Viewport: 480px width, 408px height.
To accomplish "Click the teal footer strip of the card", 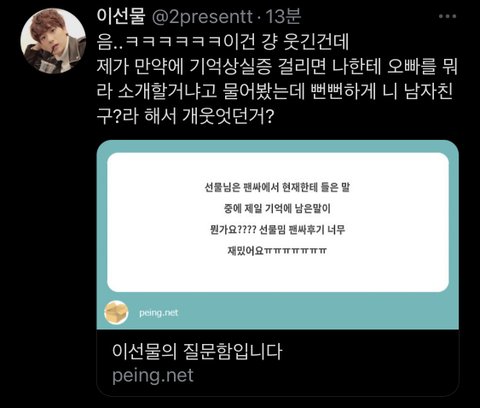I will [x=278, y=311].
